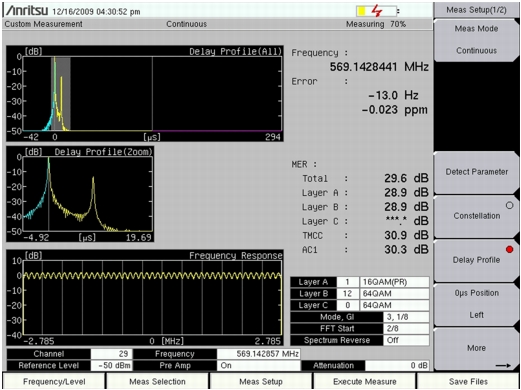Click the Mode, GI value 3, 1/8

(x=406, y=317)
